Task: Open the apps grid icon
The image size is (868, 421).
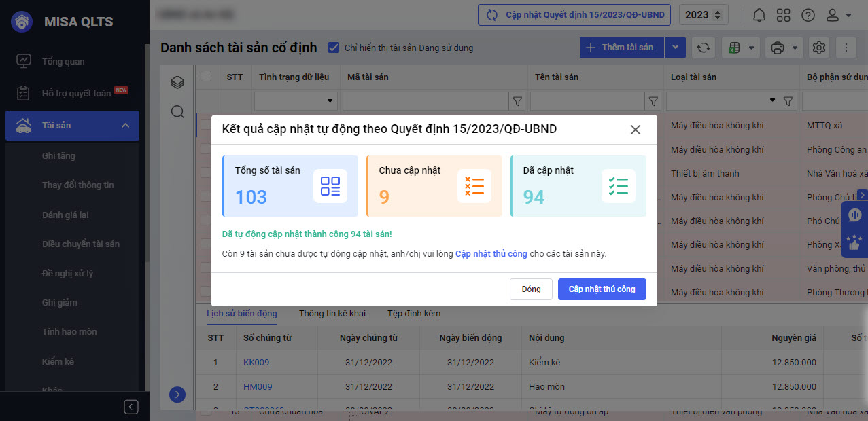Action: tap(783, 15)
